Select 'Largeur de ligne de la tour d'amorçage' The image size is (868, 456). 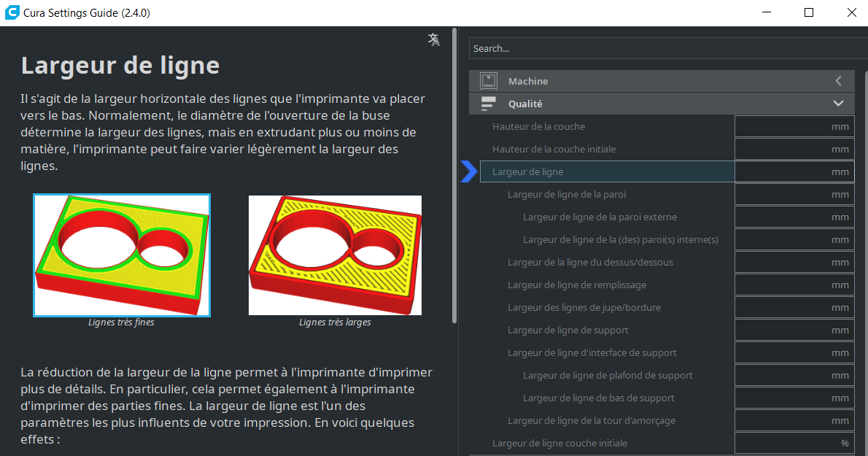pyautogui.click(x=592, y=421)
